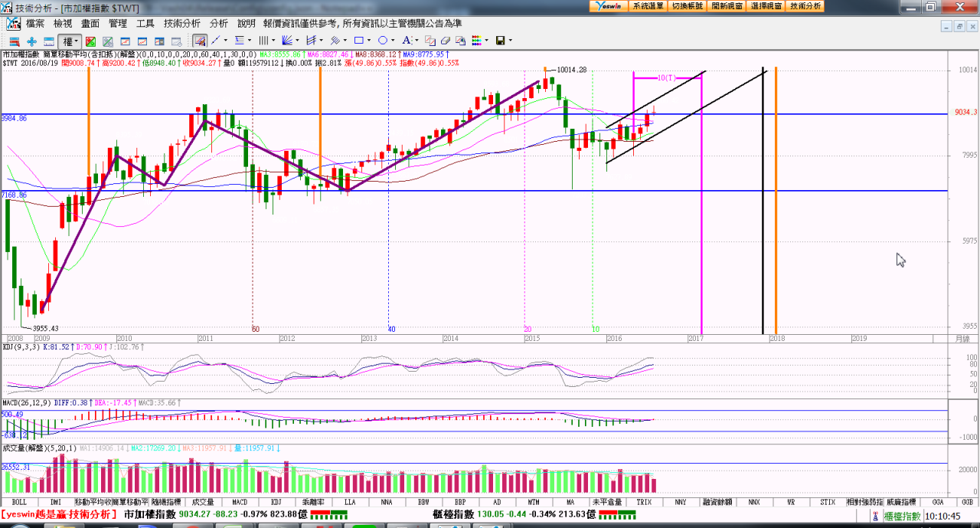The width and height of the screenshot is (980, 528).
Task: Click the 切換帳號 button
Action: (688, 6)
